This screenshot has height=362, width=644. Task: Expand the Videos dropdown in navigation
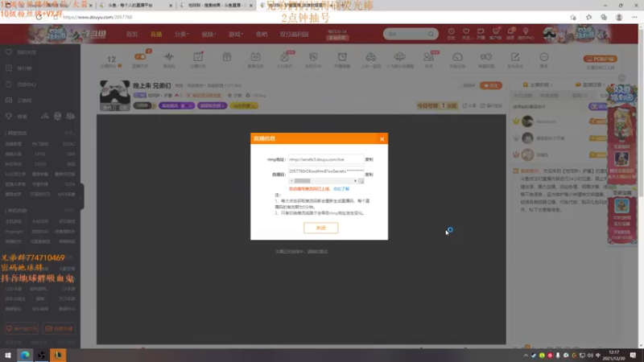click(208, 34)
